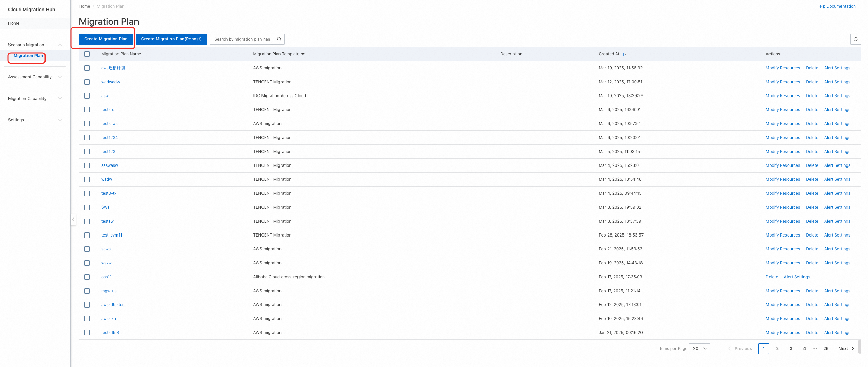Select the wadwadw row checkbox
The height and width of the screenshot is (367, 868).
(87, 82)
